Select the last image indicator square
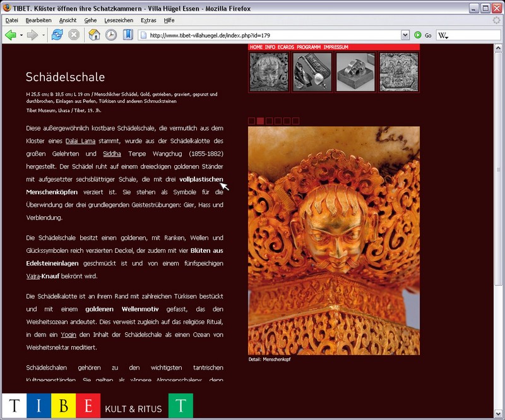 point(295,120)
